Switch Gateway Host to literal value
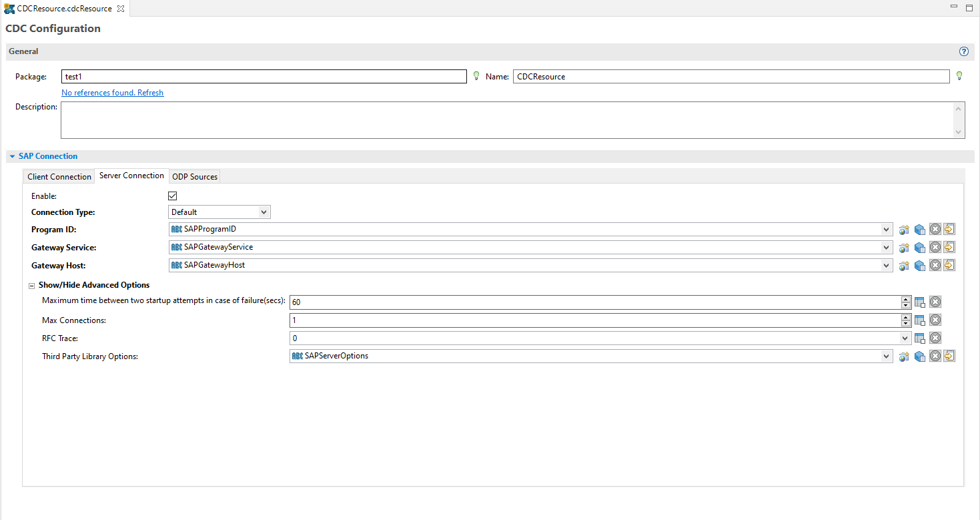 pyautogui.click(x=949, y=265)
